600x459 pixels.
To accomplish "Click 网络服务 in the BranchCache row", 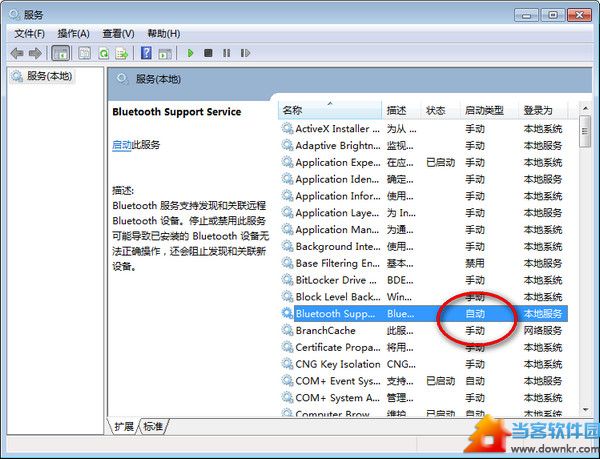I will (543, 330).
